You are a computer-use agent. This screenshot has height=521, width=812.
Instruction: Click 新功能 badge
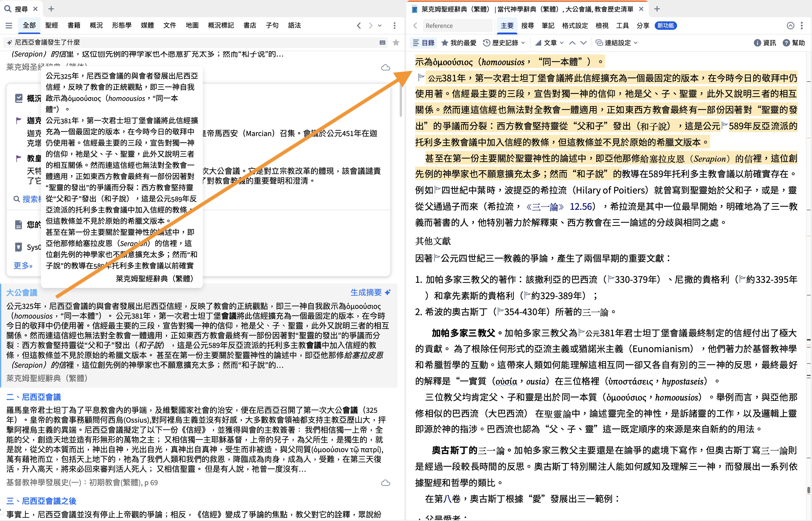665,26
